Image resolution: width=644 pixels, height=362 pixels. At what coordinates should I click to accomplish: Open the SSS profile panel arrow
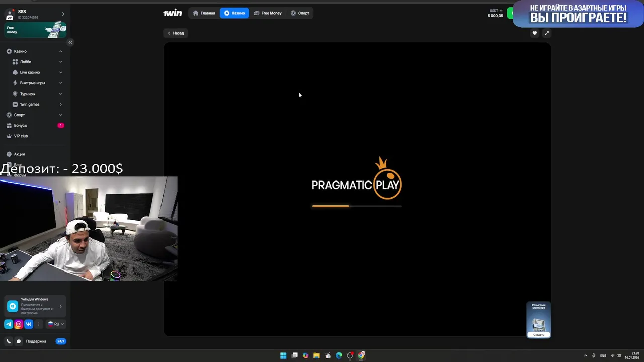tap(63, 14)
